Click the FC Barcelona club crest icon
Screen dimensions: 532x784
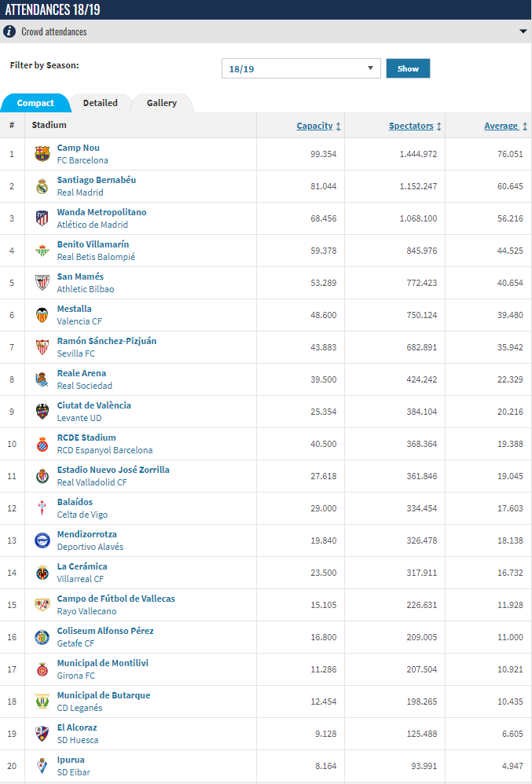coord(42,154)
